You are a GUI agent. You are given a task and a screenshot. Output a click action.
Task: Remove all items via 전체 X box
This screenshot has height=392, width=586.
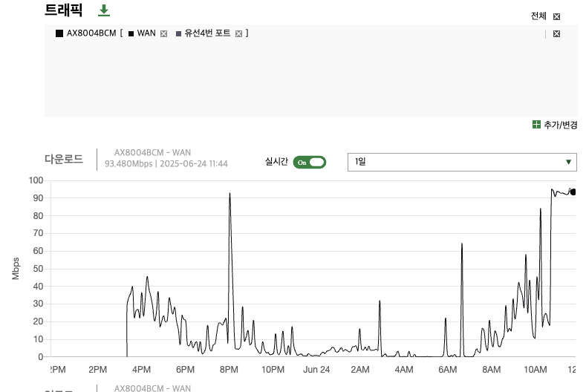(x=556, y=16)
